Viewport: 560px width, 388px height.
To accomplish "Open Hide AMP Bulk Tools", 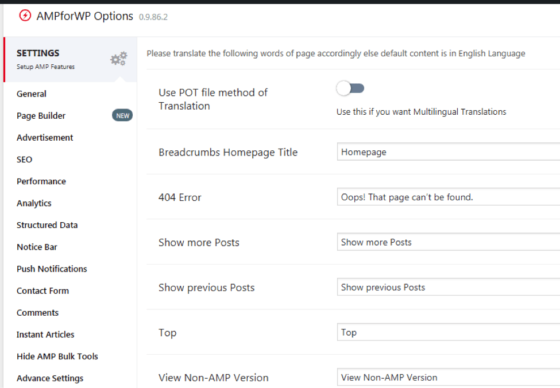I will coord(57,356).
